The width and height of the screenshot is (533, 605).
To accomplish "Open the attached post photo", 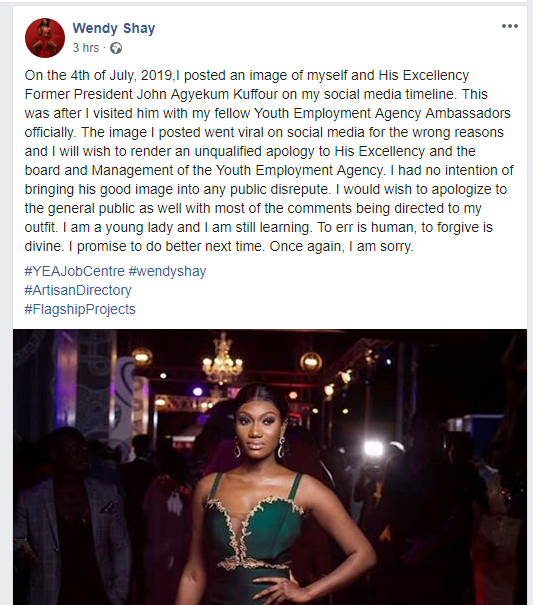I will 270,467.
